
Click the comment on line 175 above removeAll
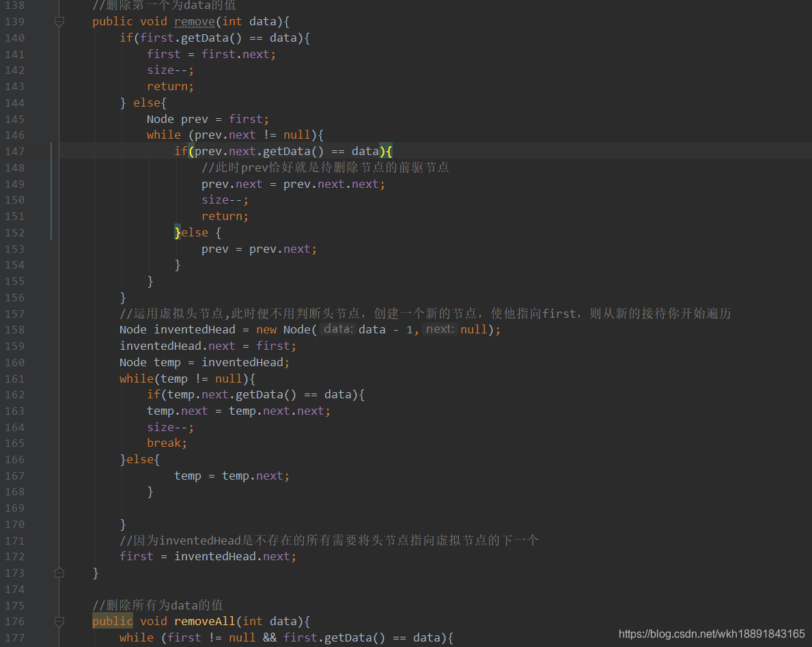pyautogui.click(x=158, y=605)
